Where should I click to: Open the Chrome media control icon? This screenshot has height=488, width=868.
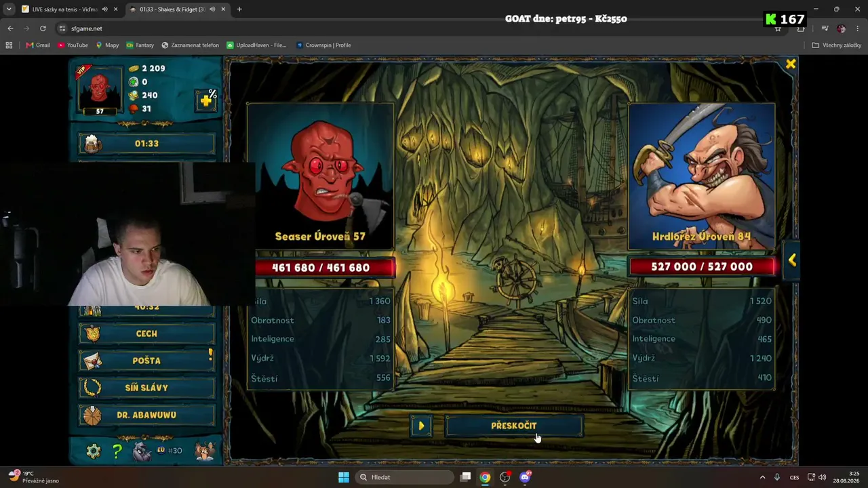pos(824,28)
